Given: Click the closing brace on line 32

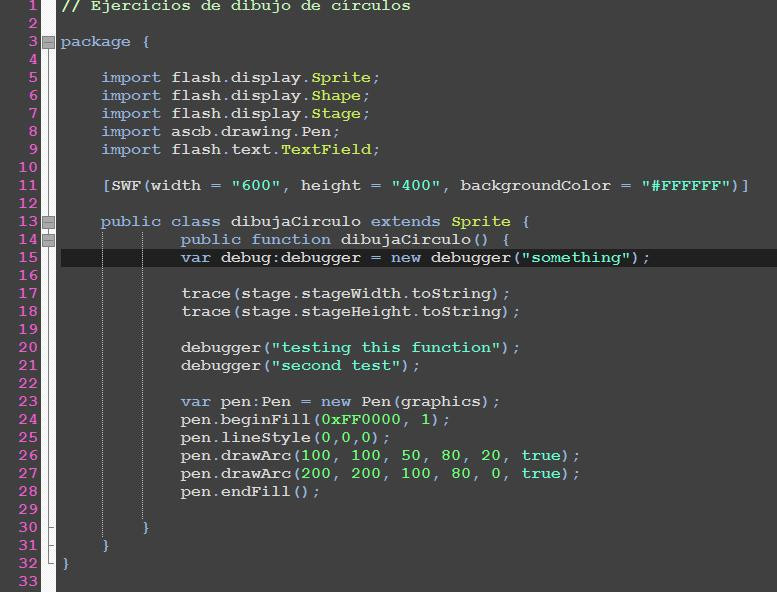Looking at the screenshot, I should coord(66,563).
